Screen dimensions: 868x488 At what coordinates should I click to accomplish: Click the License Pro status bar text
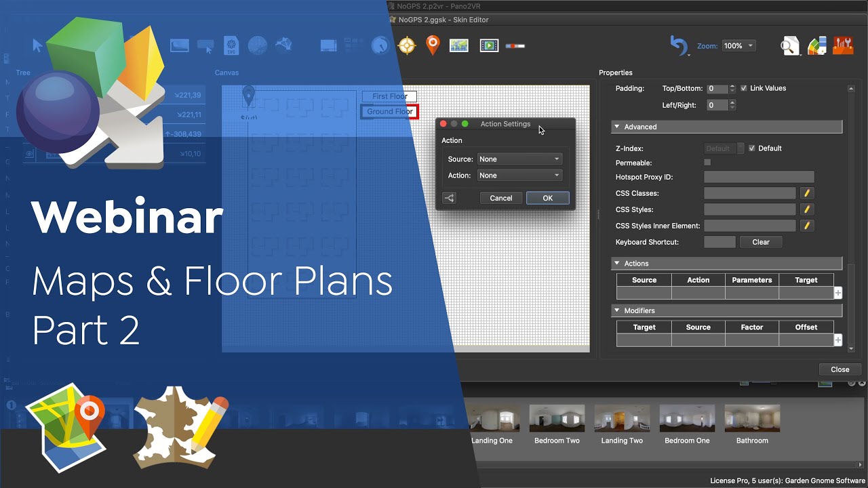click(787, 481)
